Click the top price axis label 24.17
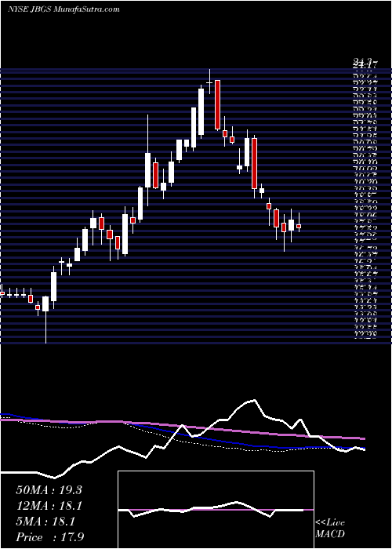Image resolution: width=392 pixels, height=549 pixels. point(365,64)
